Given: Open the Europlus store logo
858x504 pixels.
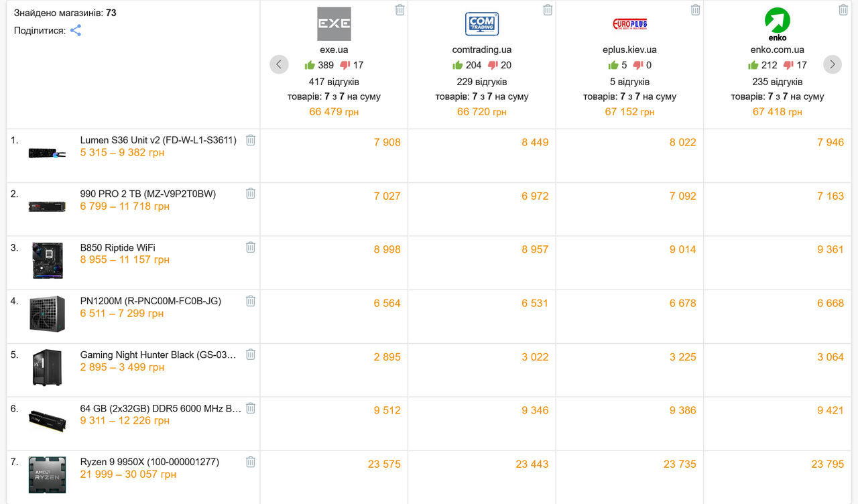Looking at the screenshot, I should [630, 24].
